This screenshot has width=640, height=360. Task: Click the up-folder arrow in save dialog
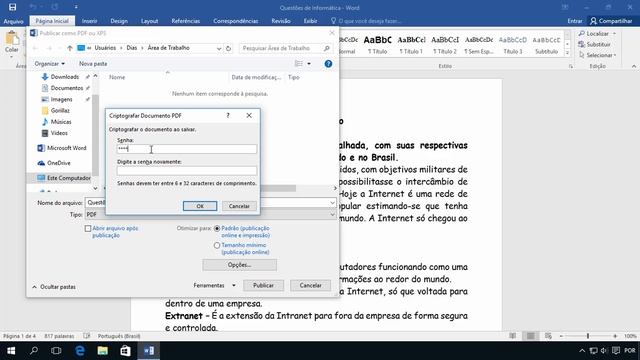click(x=70, y=48)
